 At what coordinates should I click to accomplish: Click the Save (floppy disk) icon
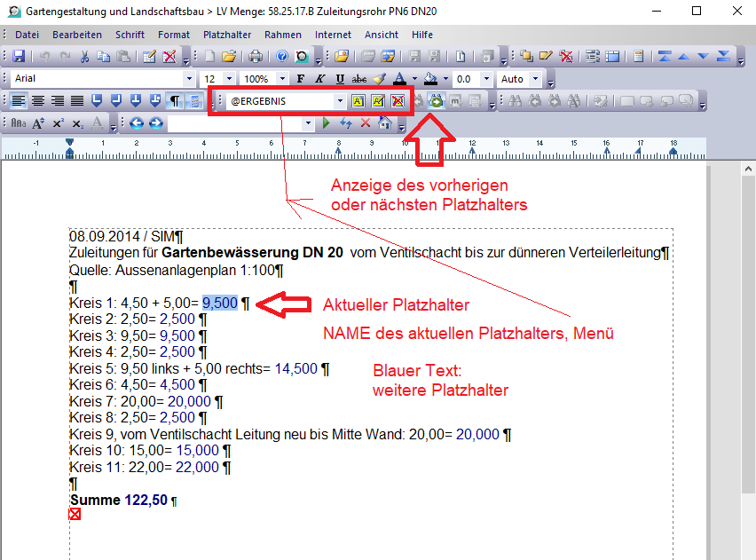[x=19, y=57]
